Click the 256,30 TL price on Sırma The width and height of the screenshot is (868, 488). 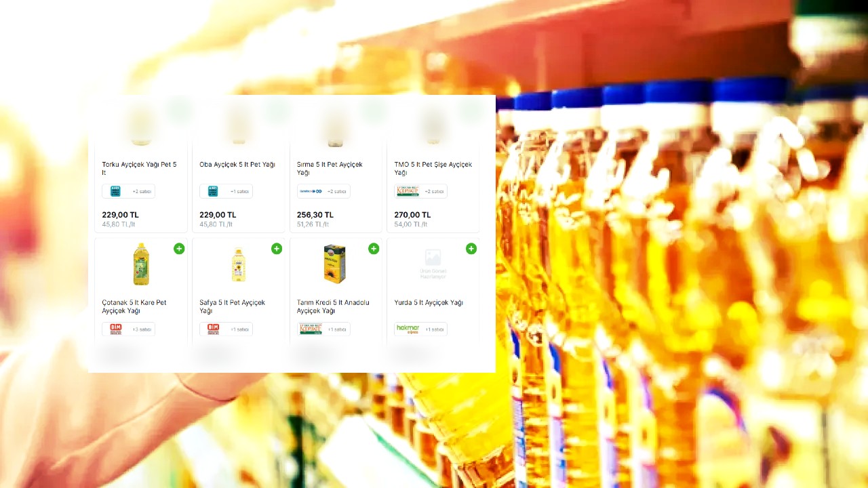pos(315,215)
